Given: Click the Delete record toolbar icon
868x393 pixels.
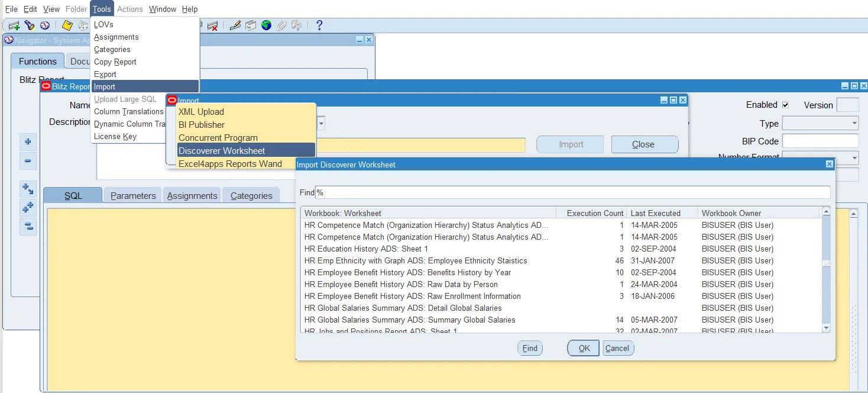Looking at the screenshot, I should coord(213,25).
